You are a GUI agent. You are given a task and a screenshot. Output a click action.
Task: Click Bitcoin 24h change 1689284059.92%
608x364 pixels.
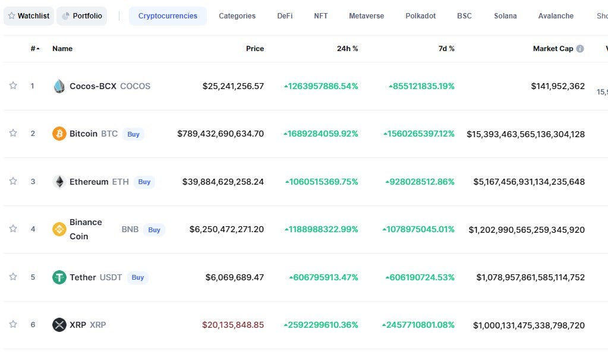321,134
